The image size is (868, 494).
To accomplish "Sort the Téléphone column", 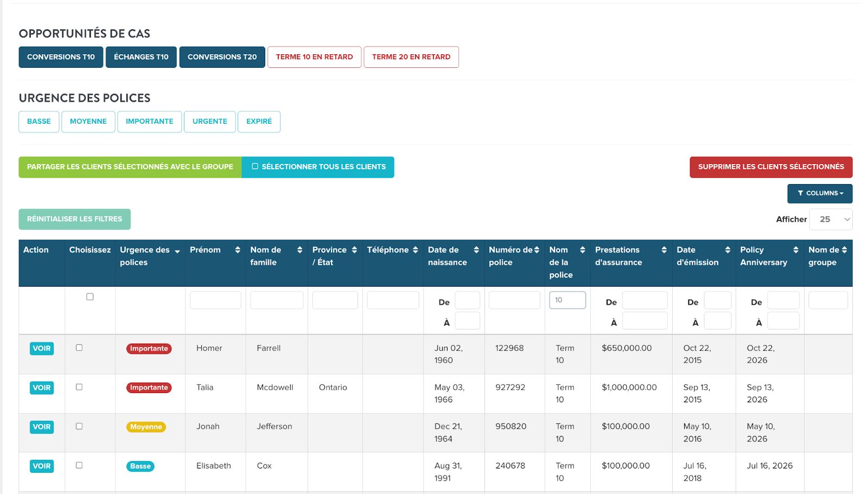I will point(415,250).
